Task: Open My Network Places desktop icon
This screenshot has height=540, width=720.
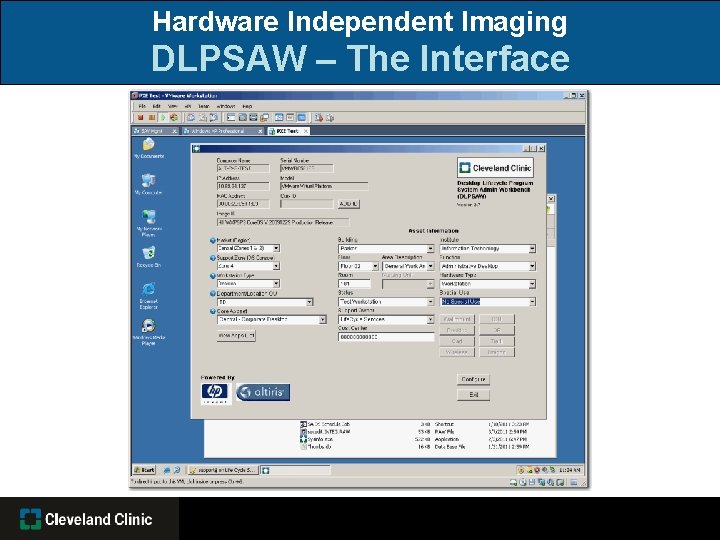Action: (148, 223)
